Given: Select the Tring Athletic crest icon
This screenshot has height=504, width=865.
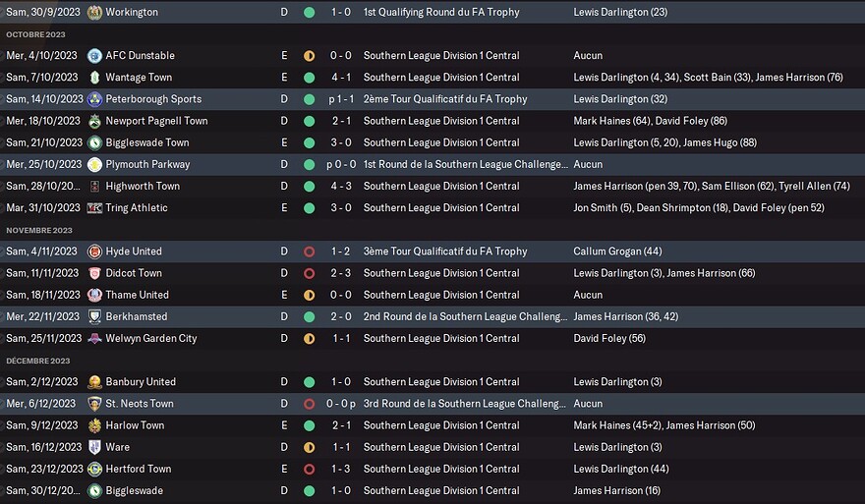Looking at the screenshot, I should coord(94,208).
